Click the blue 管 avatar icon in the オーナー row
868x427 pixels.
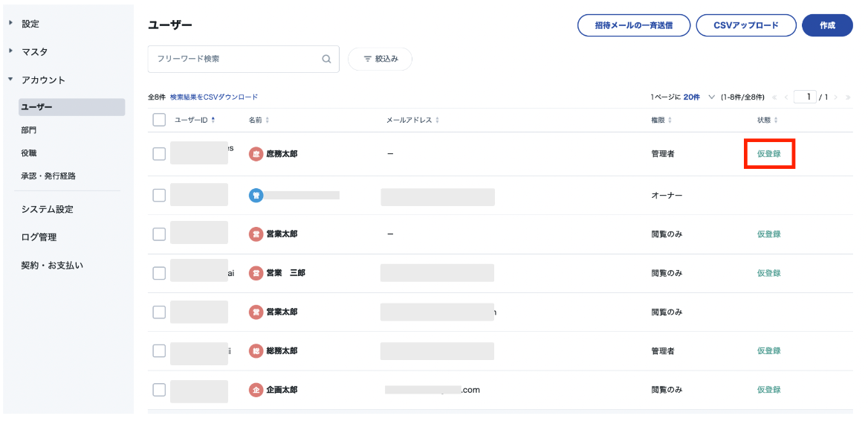tap(256, 196)
